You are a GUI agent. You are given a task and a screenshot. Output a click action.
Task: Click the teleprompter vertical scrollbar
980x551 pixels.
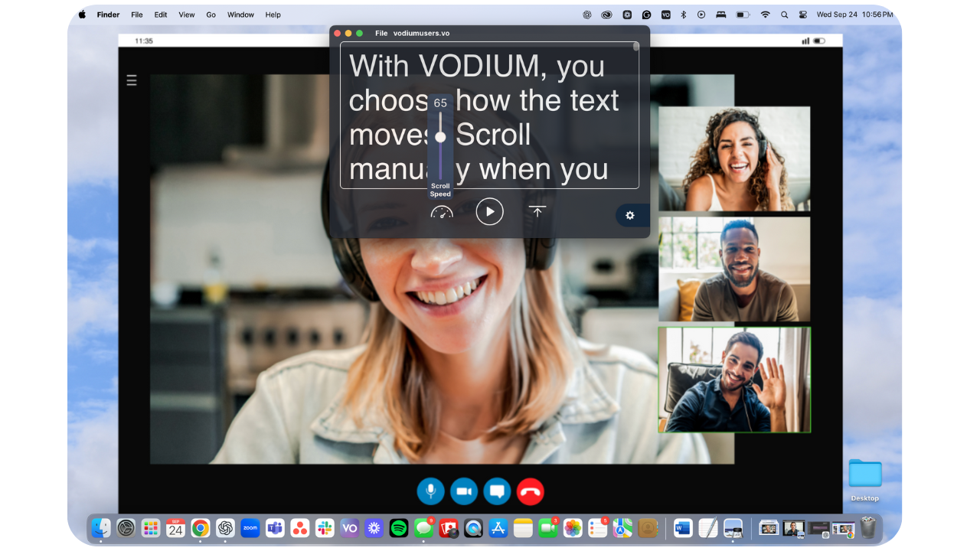tap(635, 47)
